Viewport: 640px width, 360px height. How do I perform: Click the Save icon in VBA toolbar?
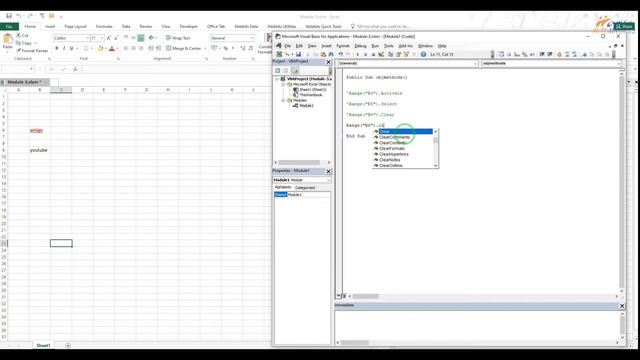pos(298,54)
